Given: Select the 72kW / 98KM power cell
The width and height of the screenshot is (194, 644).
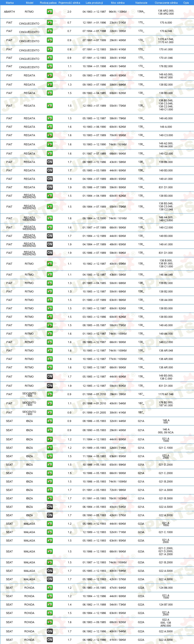Looking at the screenshot, I should (118, 490).
